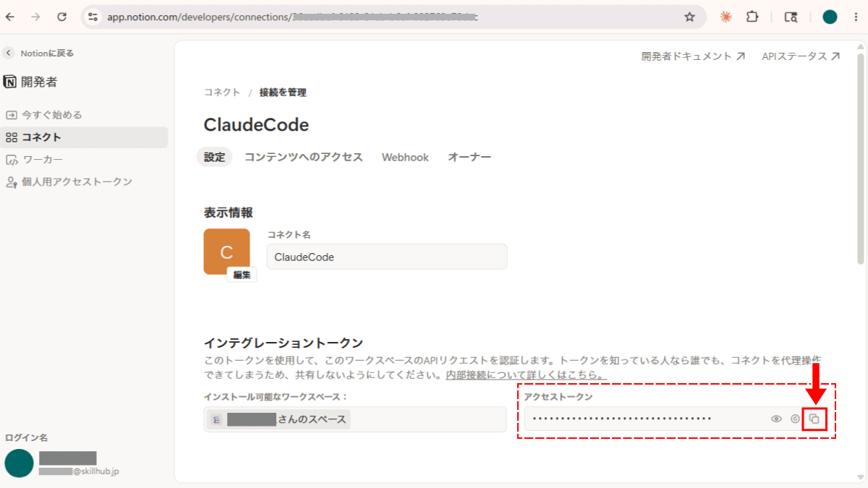This screenshot has width=868, height=488.
Task: Open 開発者ドキュメント external link
Action: [693, 56]
